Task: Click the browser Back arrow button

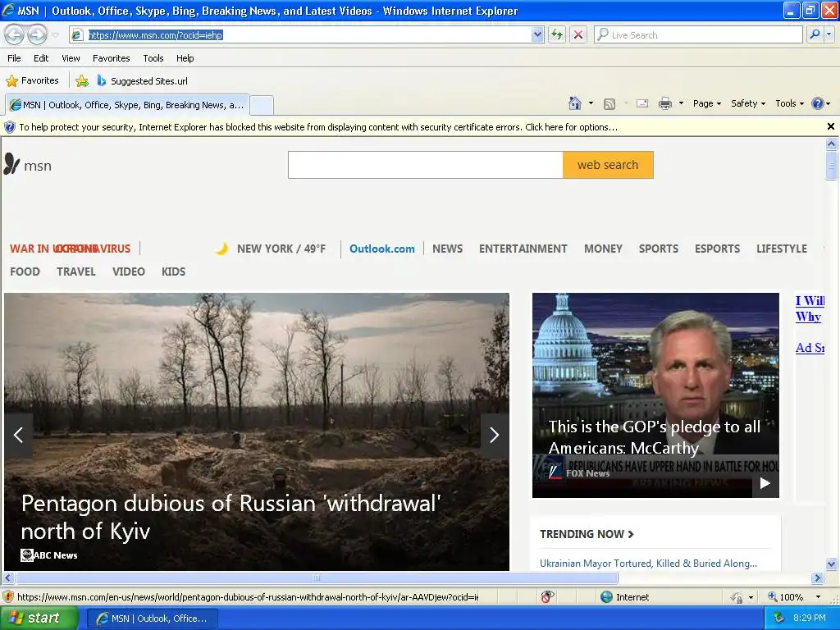Action: tap(15, 34)
